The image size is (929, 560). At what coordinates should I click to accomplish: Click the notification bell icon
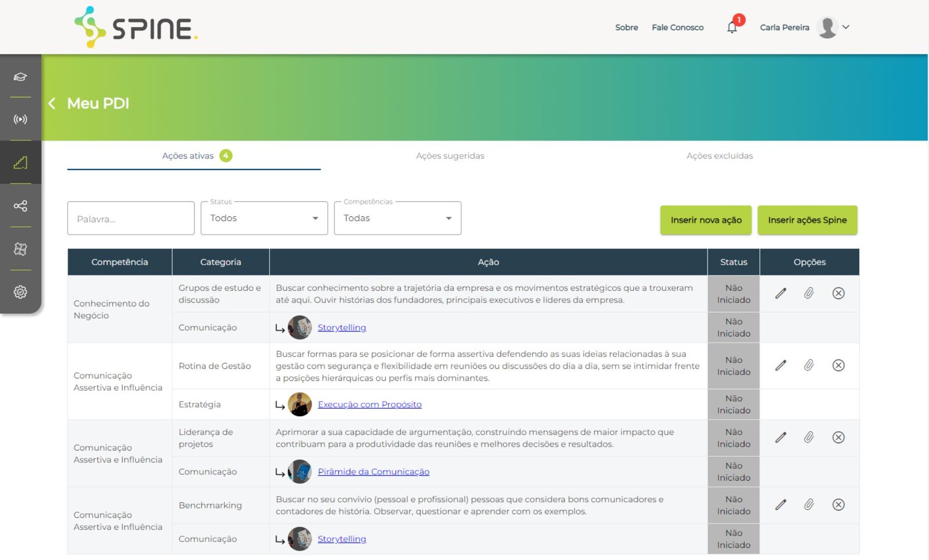point(732,27)
